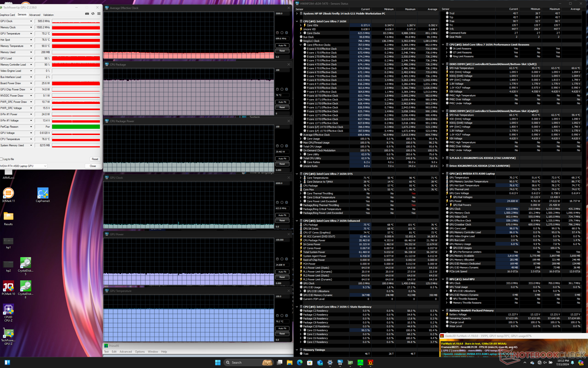Open the Options menu in Prime95

[x=140, y=352]
